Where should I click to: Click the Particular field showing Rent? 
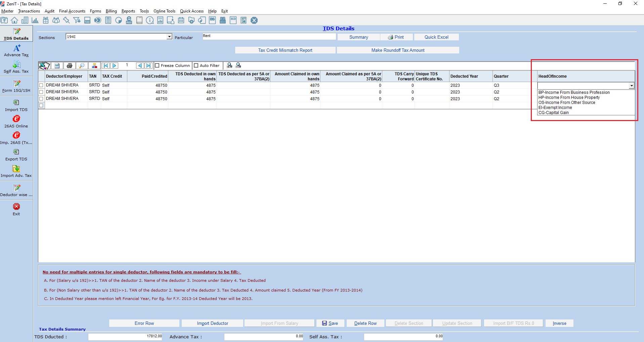(269, 36)
